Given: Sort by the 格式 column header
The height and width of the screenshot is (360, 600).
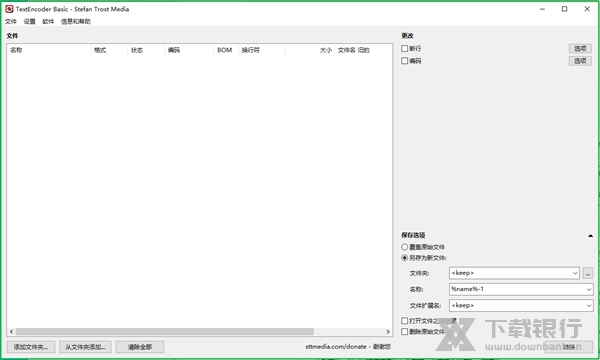Looking at the screenshot, I should [109, 50].
